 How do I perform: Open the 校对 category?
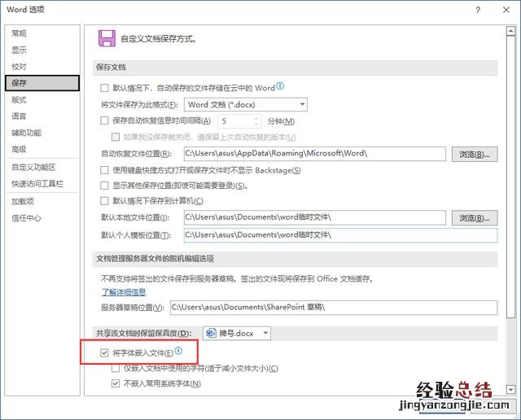point(42,67)
